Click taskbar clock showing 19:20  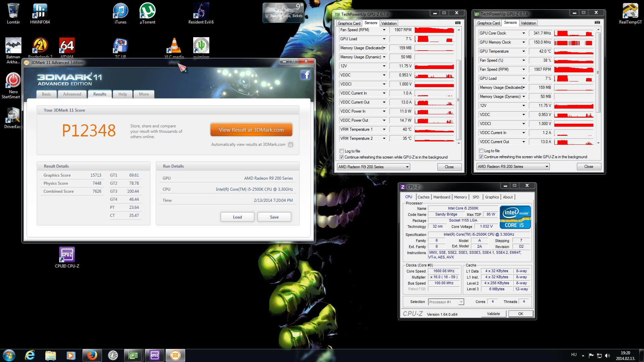pyautogui.click(x=625, y=355)
